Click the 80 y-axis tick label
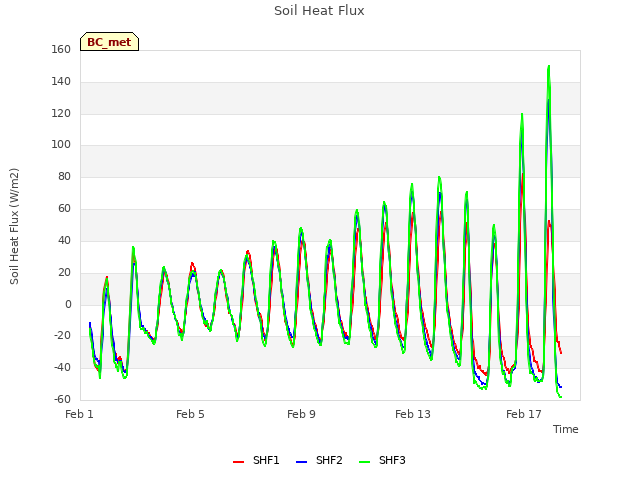The image size is (640, 480). pyautogui.click(x=64, y=176)
